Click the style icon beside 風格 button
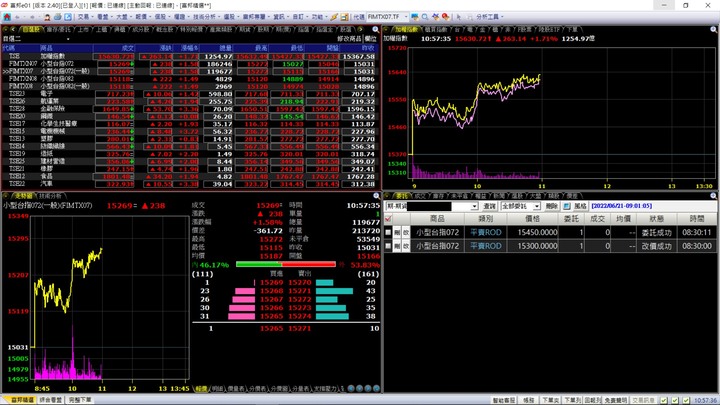This screenshot has height=405, width=720. pos(567,206)
